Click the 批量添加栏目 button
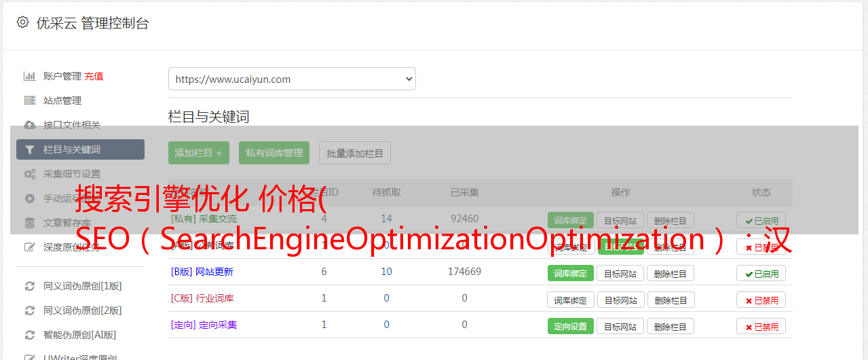Screen dimensions: 868x360 (355, 153)
